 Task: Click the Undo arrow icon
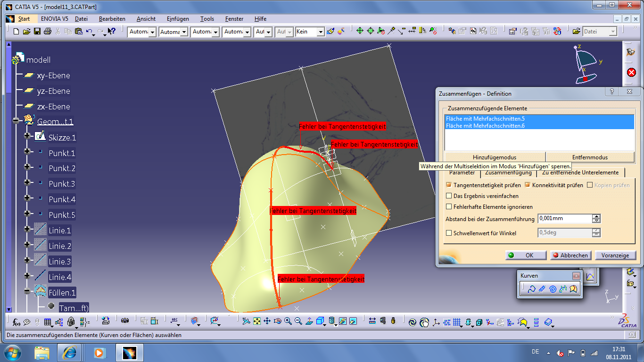click(x=90, y=32)
